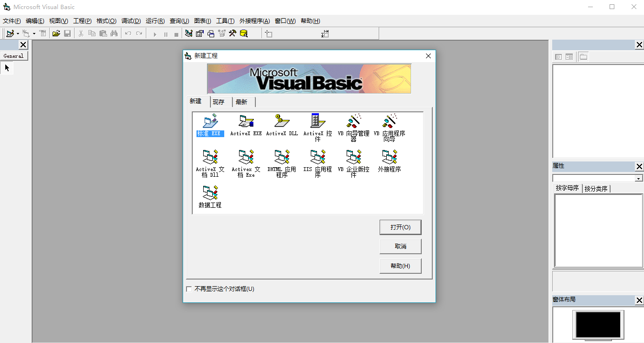The image size is (644, 343).
Task: Close the 属性 panel
Action: tap(639, 166)
